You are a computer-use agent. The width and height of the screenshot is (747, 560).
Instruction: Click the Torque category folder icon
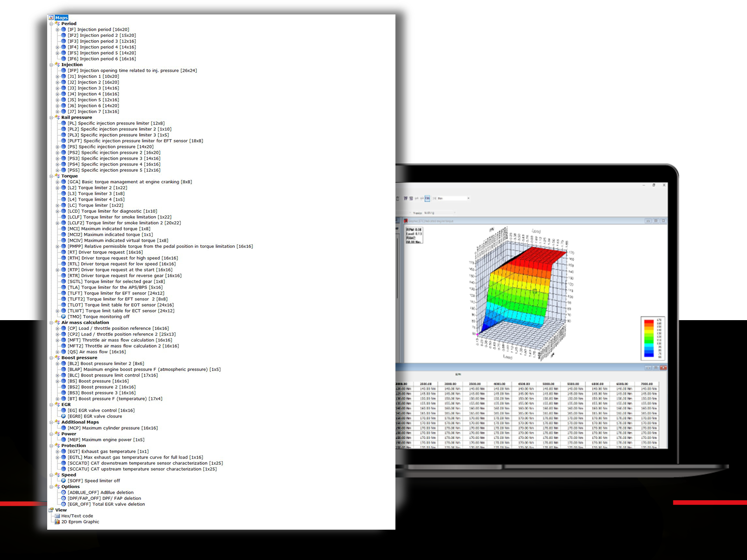point(57,176)
